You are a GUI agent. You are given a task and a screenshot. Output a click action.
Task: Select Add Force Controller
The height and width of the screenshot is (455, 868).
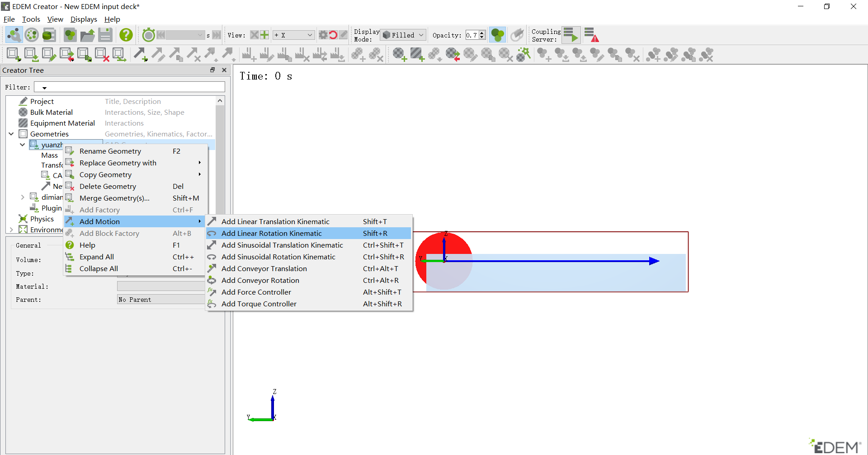(x=309, y=292)
